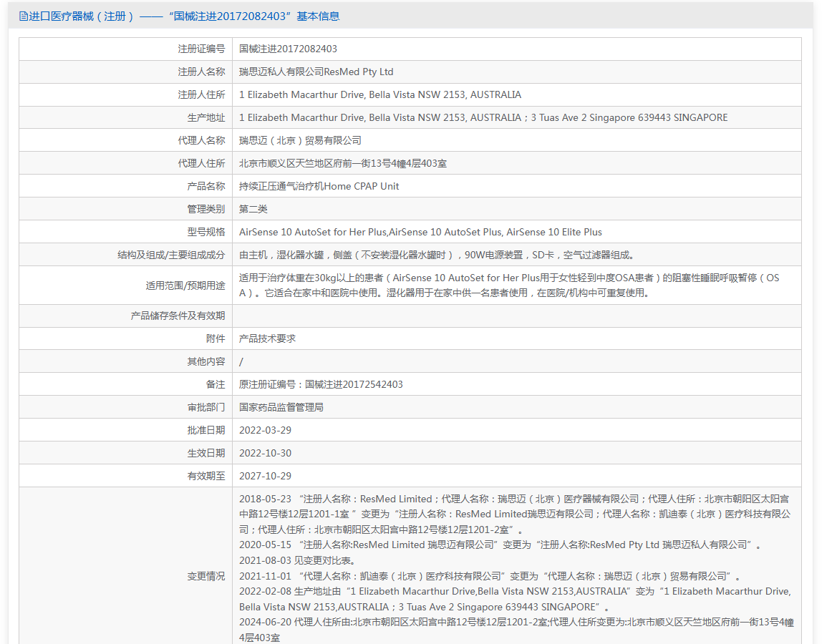
Task: Click the 注册人住所 row label
Action: (x=201, y=94)
